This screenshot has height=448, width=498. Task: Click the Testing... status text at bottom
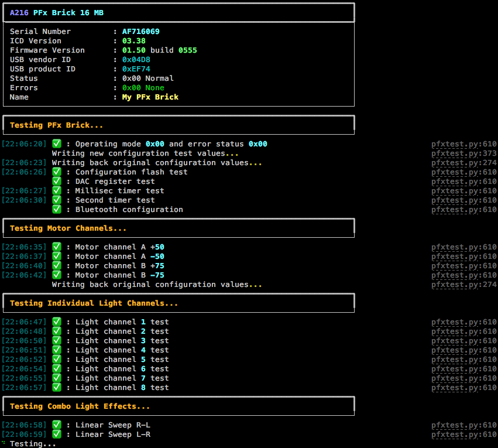coord(33,443)
